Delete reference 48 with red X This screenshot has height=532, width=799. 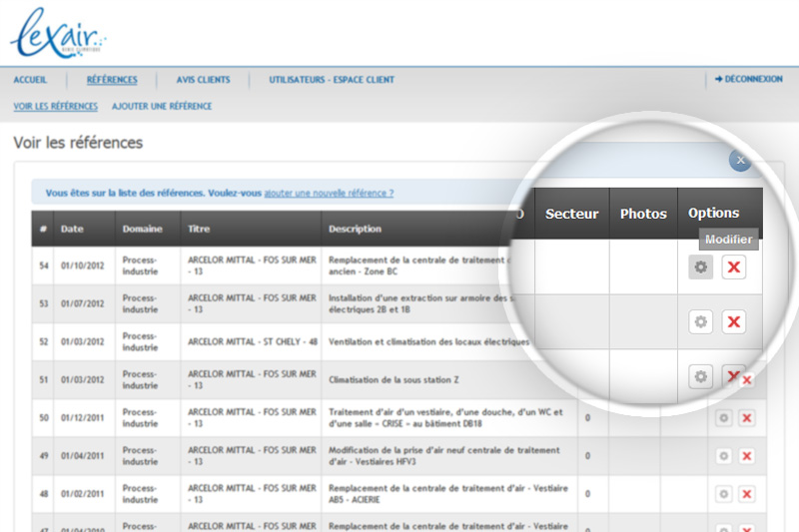coord(746,494)
